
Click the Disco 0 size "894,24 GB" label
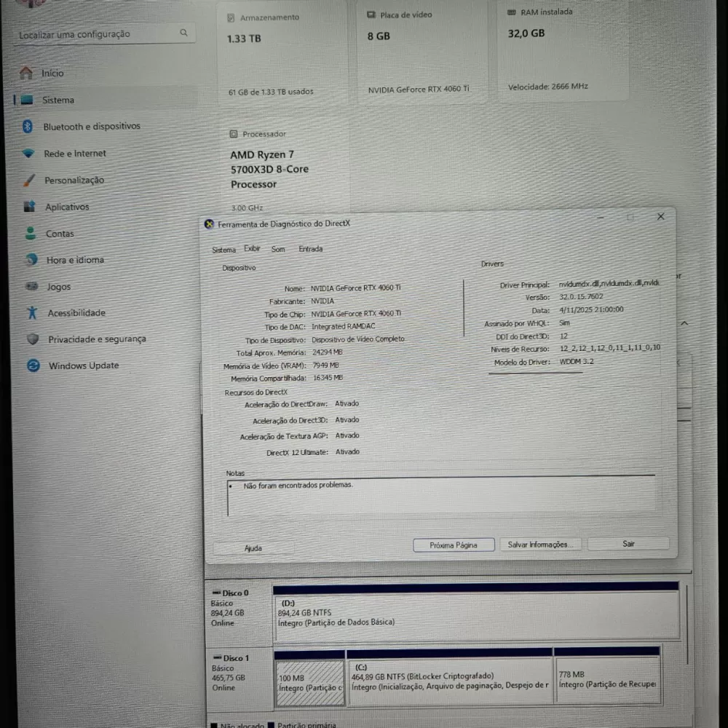point(227,613)
